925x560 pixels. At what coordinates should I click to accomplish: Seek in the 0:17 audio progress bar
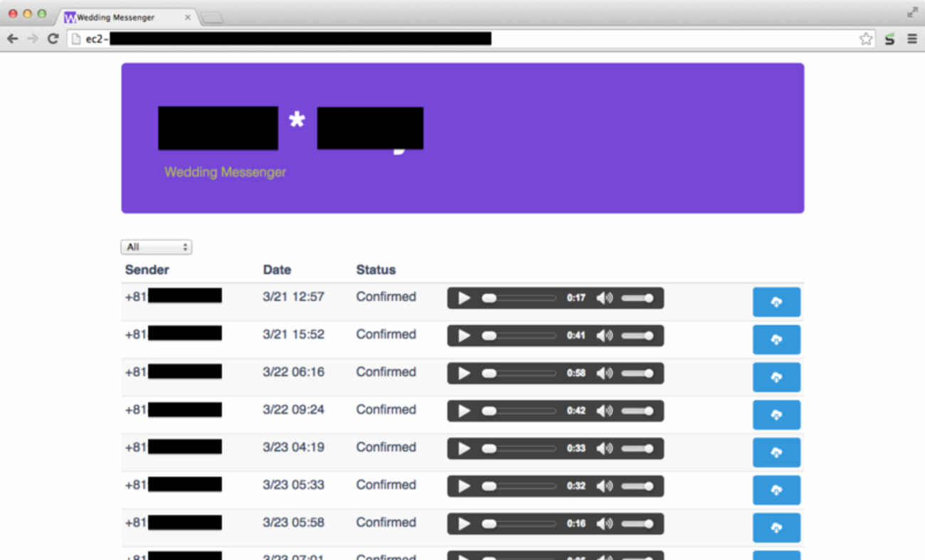519,298
